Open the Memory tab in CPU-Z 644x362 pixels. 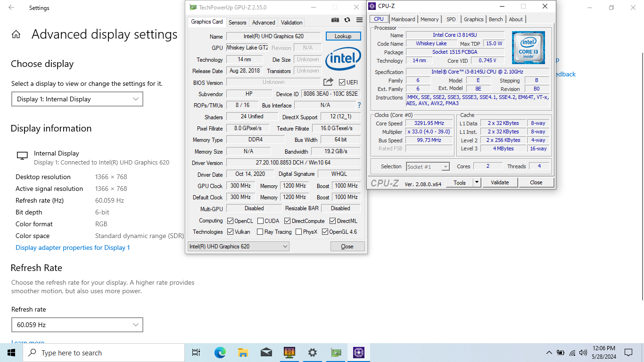coord(429,19)
